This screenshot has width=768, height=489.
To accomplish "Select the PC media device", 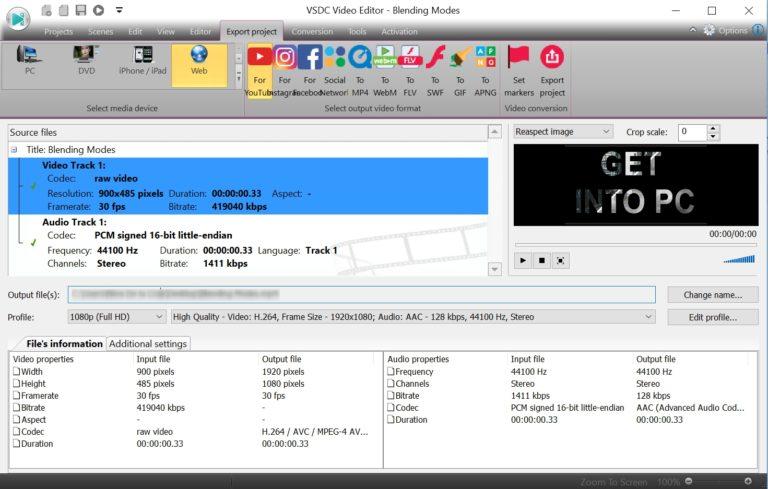I will point(29,61).
